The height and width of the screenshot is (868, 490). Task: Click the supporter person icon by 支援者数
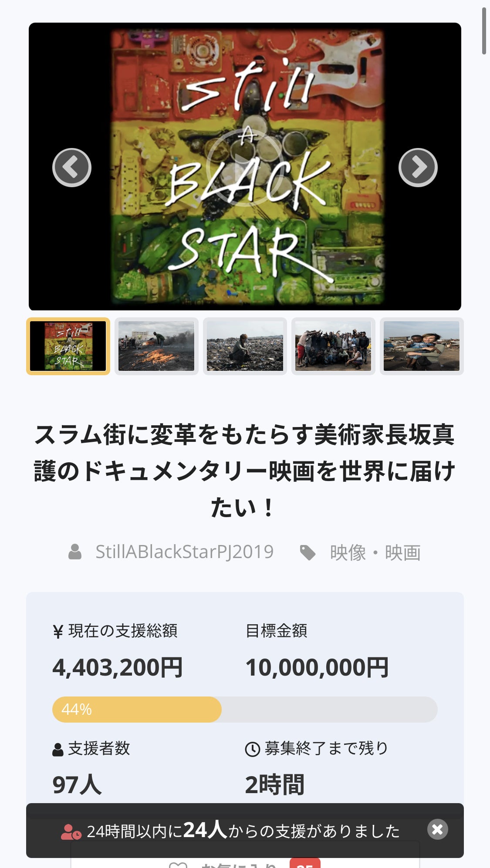tap(57, 749)
